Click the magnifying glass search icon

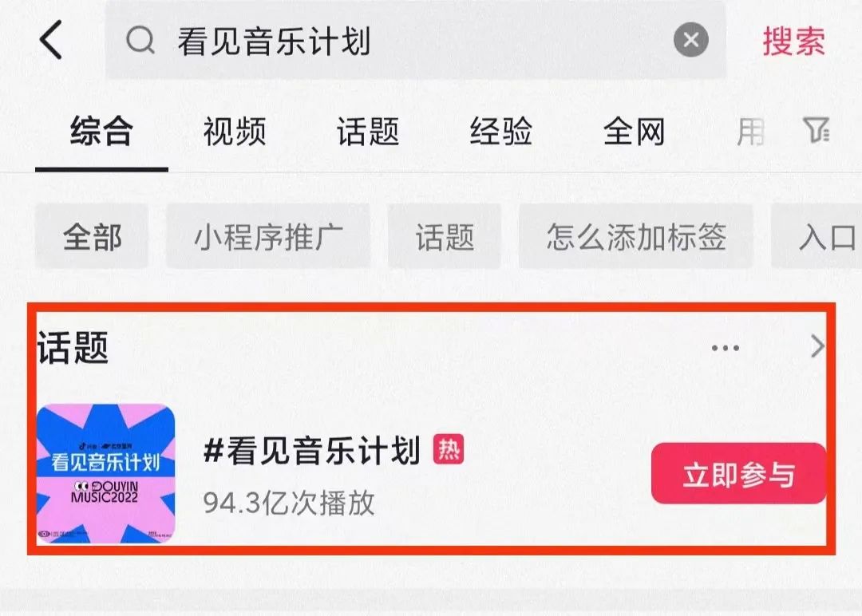click(140, 40)
